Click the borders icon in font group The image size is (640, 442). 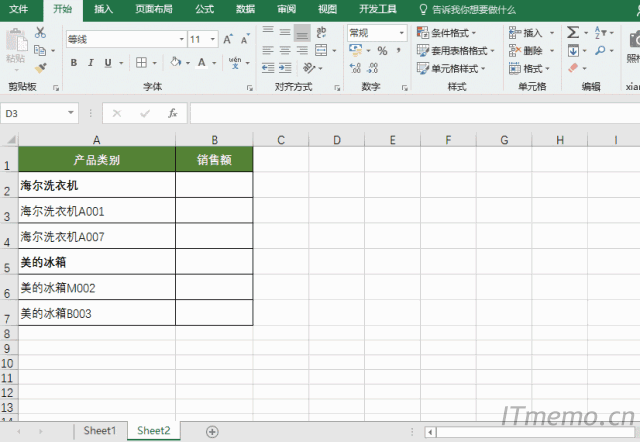(x=142, y=62)
